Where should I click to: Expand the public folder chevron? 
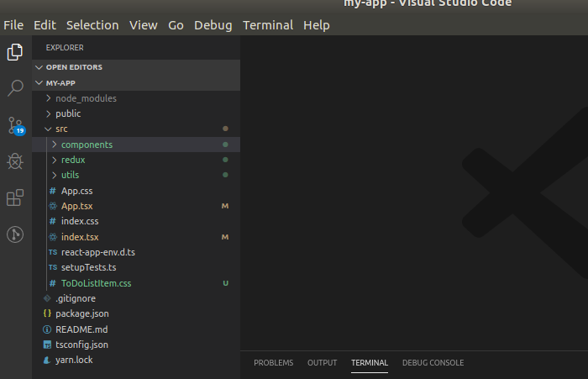click(49, 113)
